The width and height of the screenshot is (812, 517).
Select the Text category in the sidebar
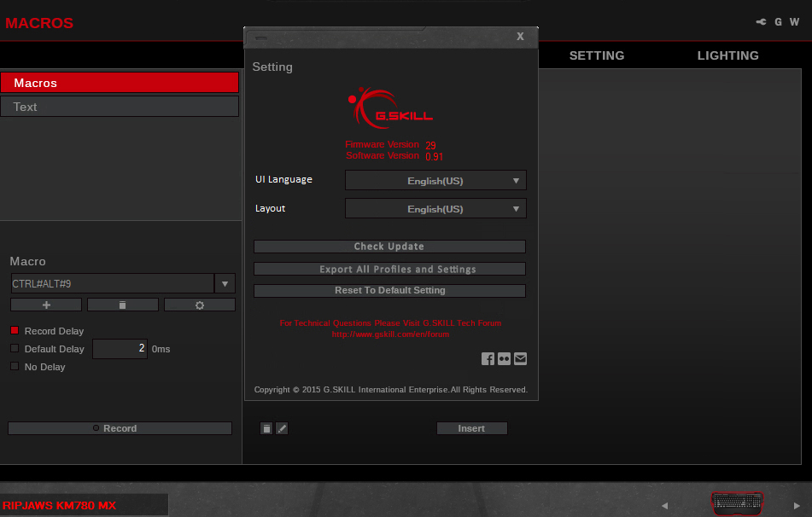coord(120,107)
